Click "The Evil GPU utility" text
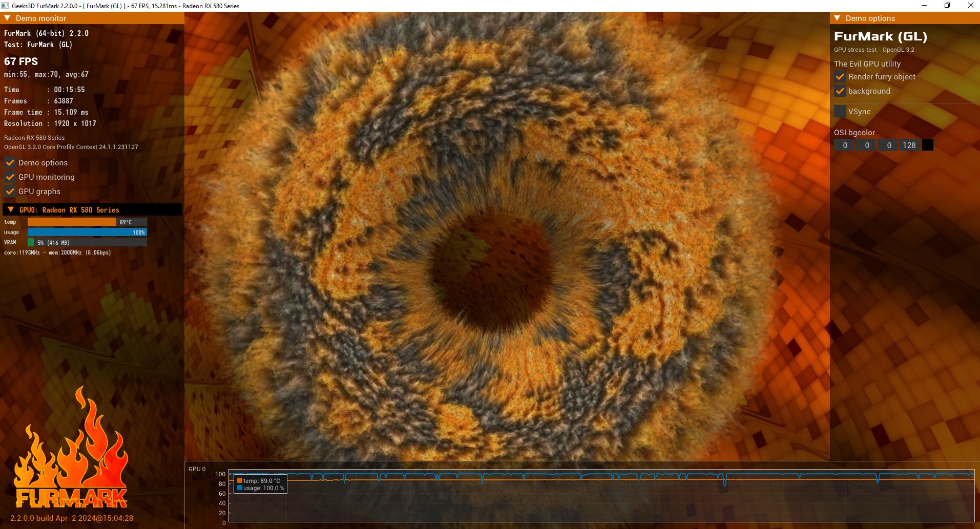Image resolution: width=980 pixels, height=529 pixels. [x=867, y=64]
